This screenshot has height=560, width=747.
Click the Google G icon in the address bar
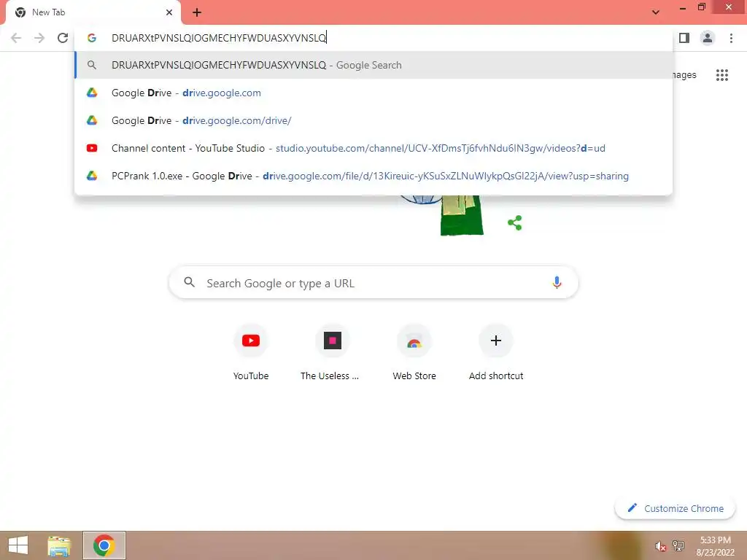92,38
